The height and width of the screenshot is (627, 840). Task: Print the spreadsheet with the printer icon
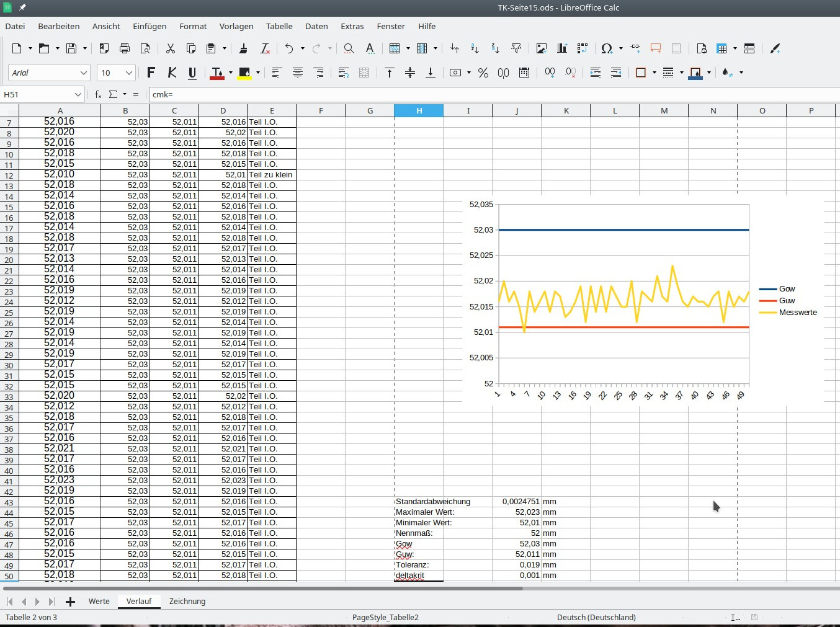coord(125,48)
